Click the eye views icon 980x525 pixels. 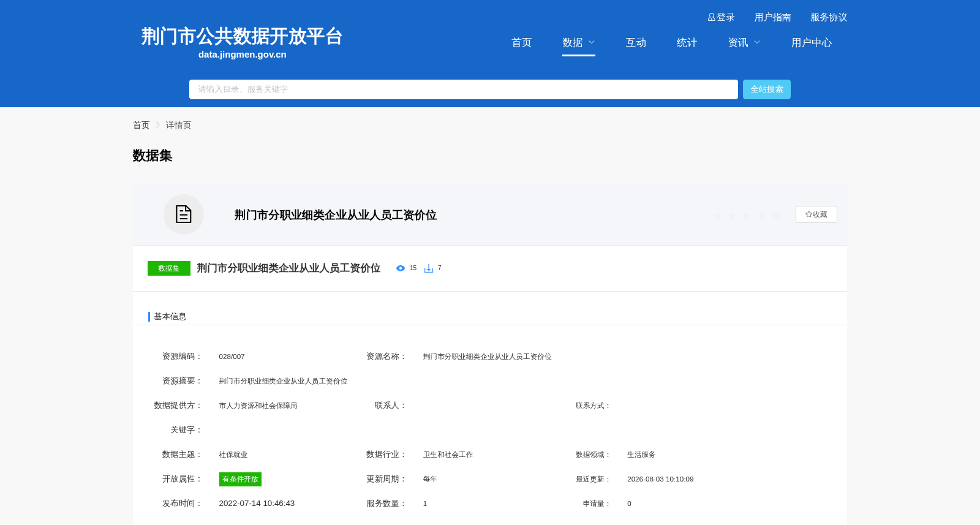pos(401,268)
